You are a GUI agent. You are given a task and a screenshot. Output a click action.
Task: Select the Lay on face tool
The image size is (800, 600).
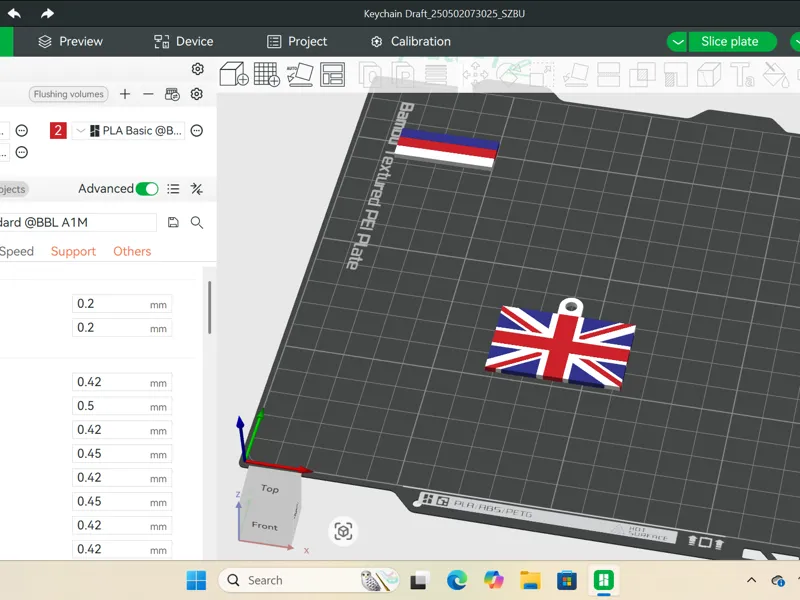[x=576, y=74]
